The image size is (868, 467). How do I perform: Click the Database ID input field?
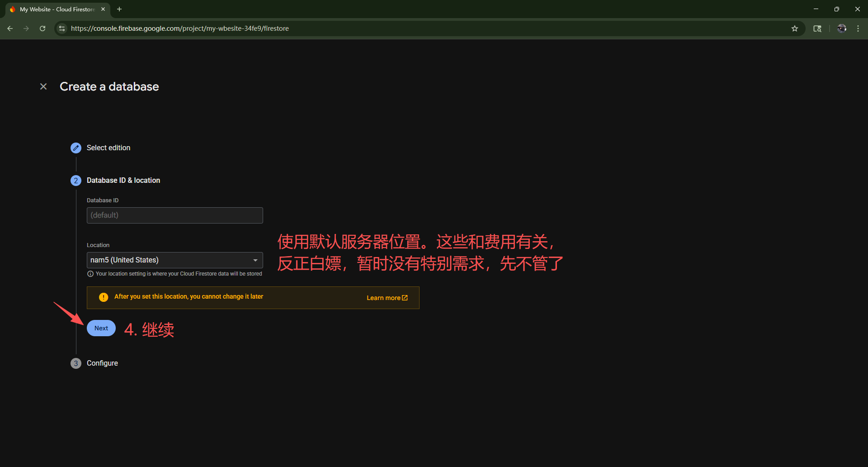coord(175,215)
